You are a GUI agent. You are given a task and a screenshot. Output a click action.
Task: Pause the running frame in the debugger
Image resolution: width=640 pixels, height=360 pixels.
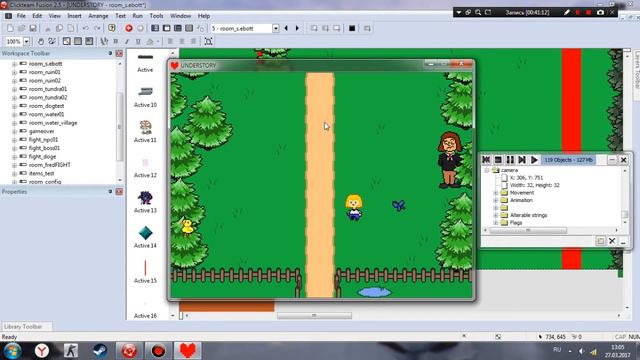pyautogui.click(x=510, y=160)
